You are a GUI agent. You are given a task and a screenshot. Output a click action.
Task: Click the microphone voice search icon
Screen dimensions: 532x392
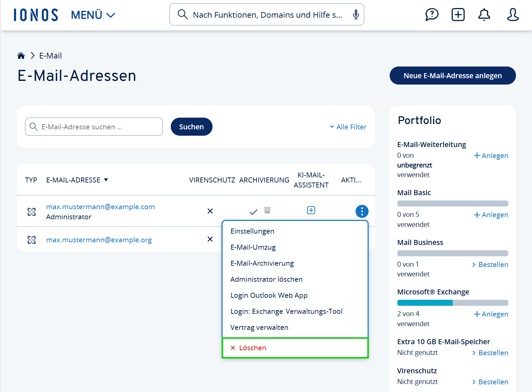tap(356, 15)
